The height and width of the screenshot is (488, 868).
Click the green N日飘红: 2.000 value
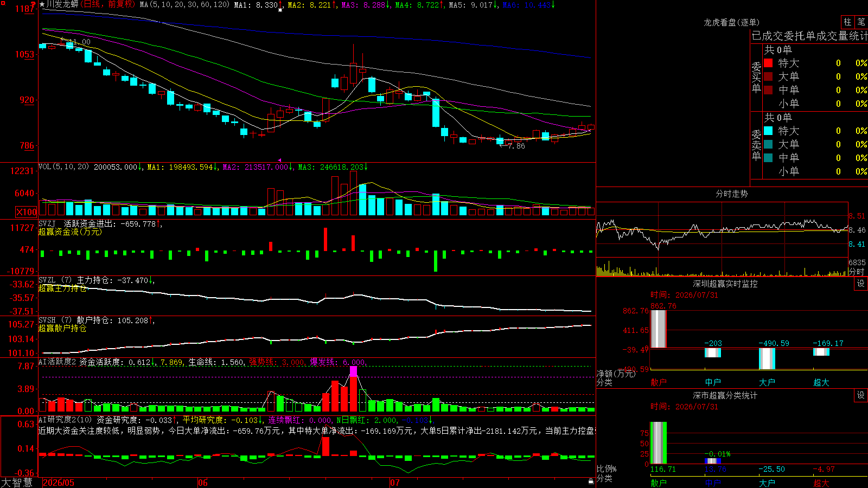[366, 420]
